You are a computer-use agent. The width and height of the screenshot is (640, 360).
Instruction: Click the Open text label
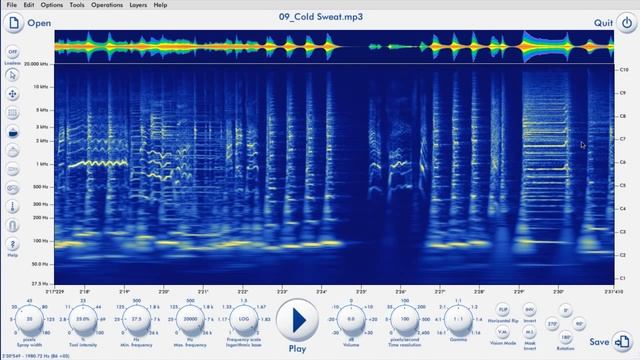[x=39, y=23]
